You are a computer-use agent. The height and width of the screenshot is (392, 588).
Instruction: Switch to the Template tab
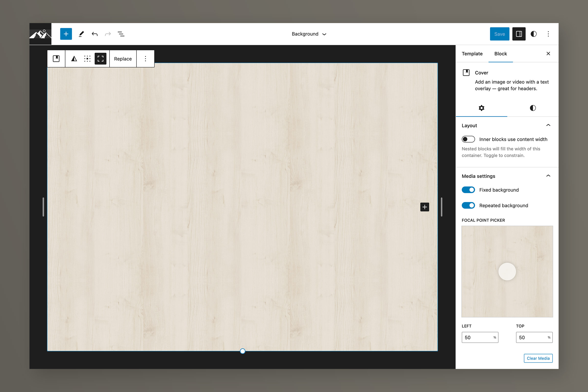click(472, 54)
